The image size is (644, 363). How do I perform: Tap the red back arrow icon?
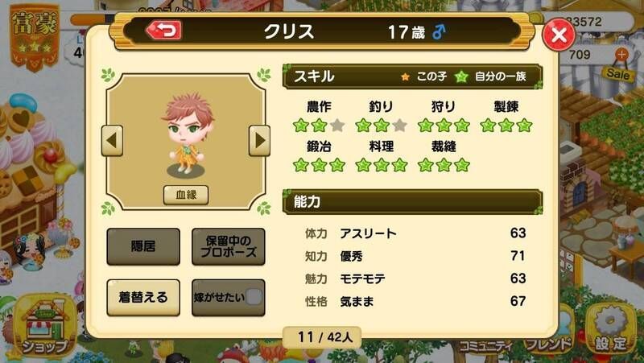[164, 31]
